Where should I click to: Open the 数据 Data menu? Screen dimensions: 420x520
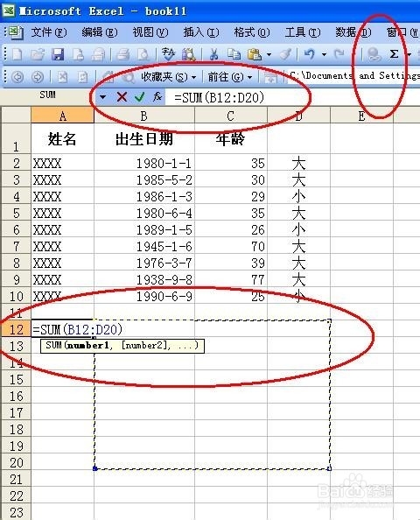(x=353, y=32)
